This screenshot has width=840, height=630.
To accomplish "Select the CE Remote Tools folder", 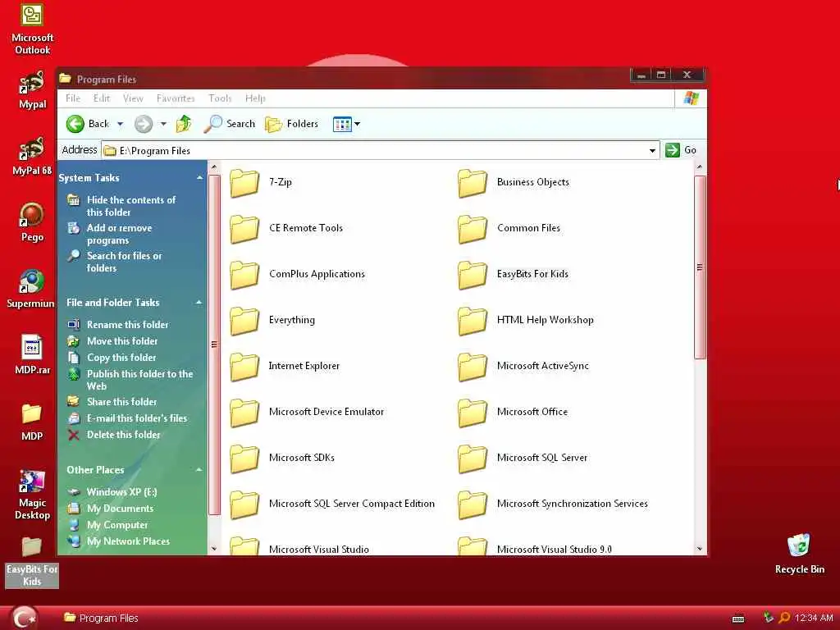I will coord(286,229).
